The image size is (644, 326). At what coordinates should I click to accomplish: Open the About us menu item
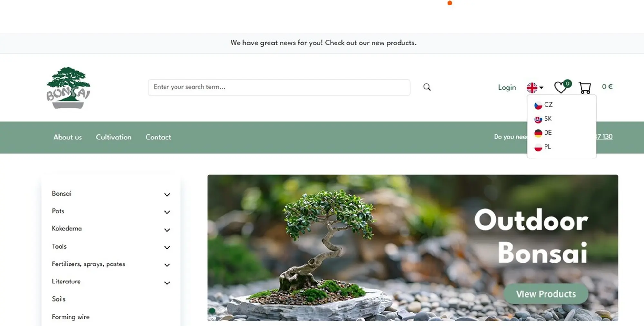point(68,137)
